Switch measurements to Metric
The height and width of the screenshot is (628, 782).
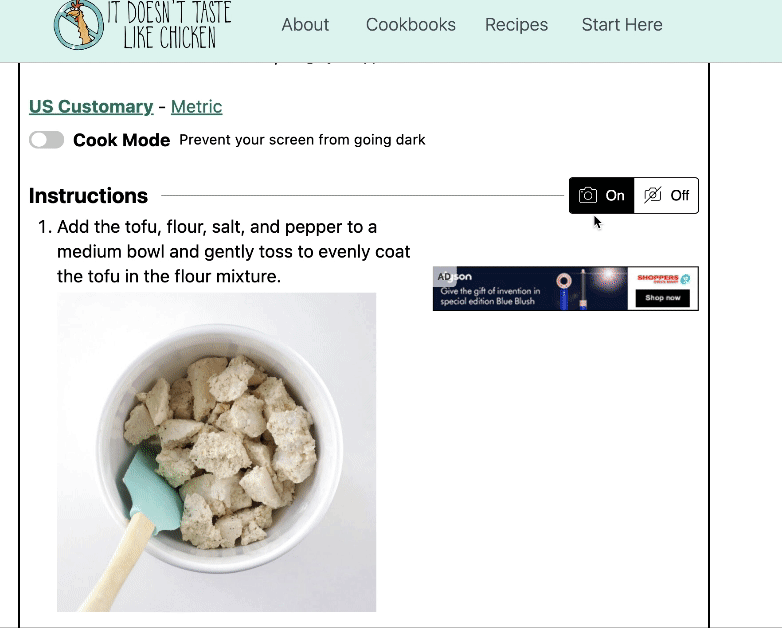click(196, 107)
